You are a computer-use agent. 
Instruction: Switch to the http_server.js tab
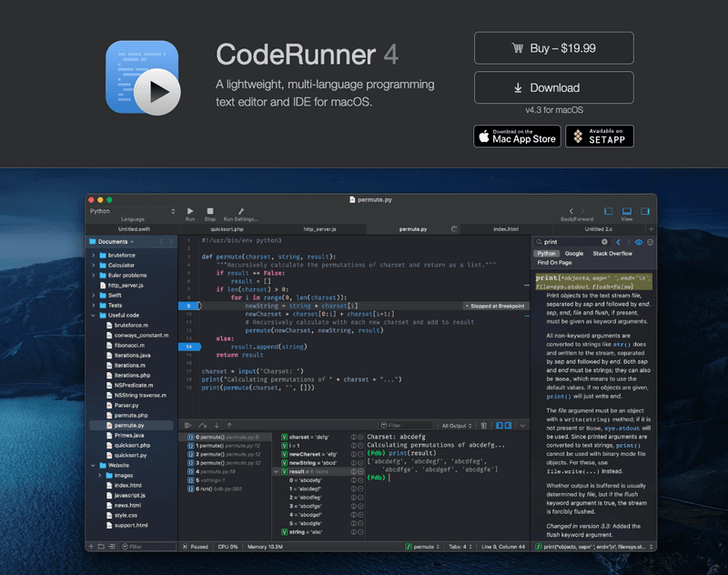tap(318, 229)
